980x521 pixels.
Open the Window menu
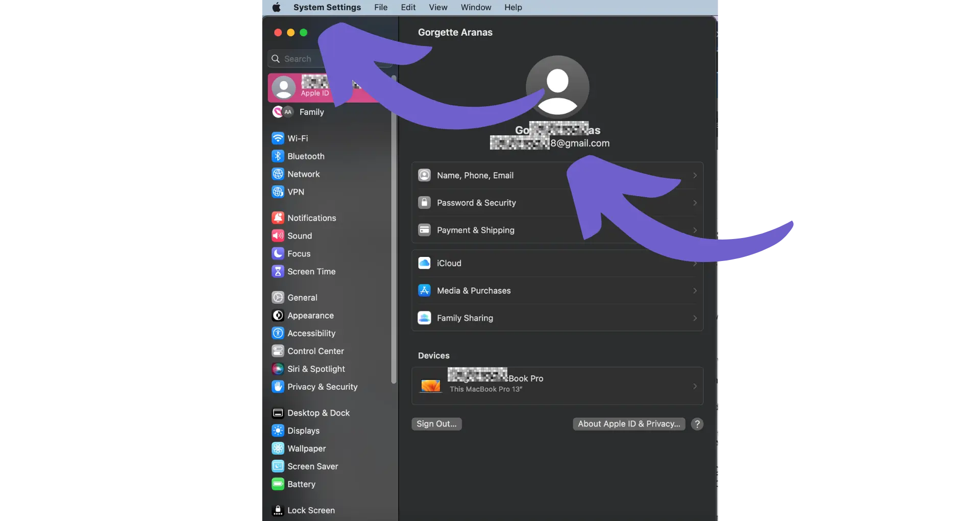[x=476, y=7]
